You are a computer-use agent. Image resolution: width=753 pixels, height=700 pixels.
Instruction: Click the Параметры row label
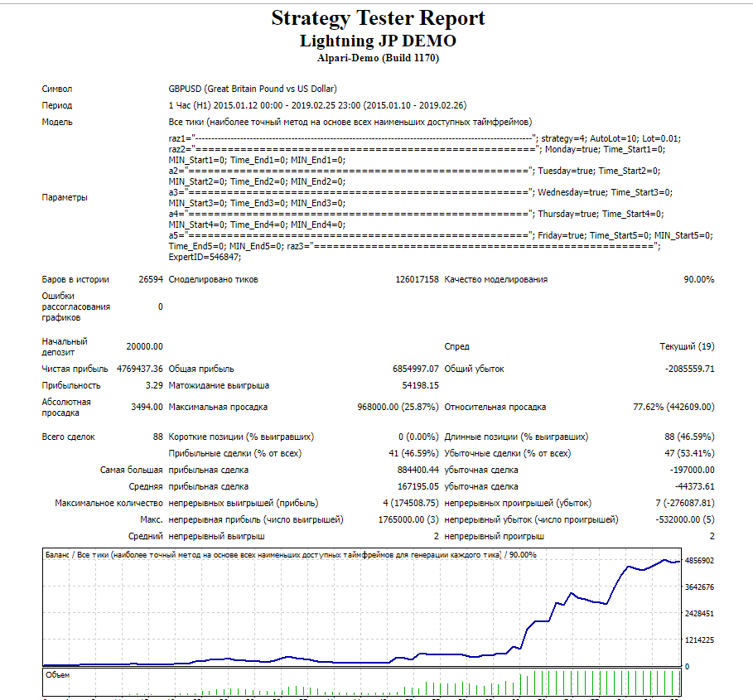(x=65, y=197)
